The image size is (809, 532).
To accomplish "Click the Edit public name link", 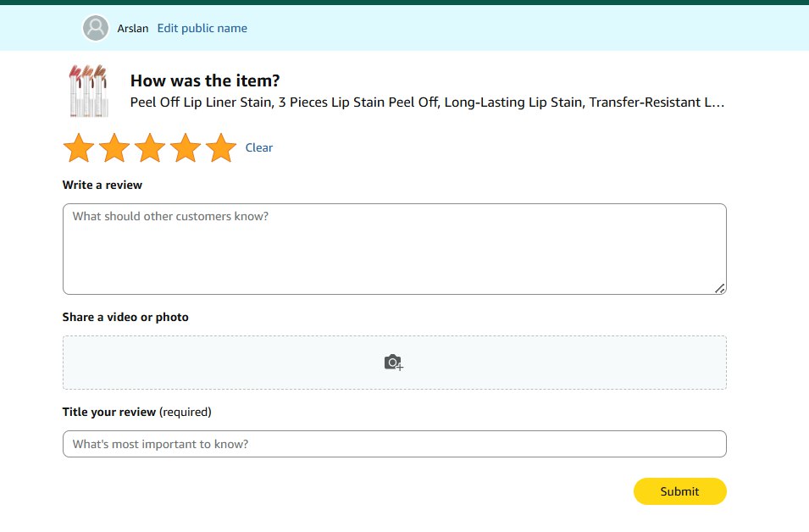I will pos(202,28).
